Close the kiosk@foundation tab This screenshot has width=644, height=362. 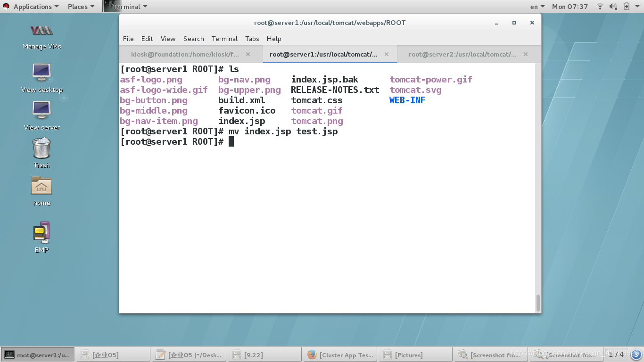[248, 54]
